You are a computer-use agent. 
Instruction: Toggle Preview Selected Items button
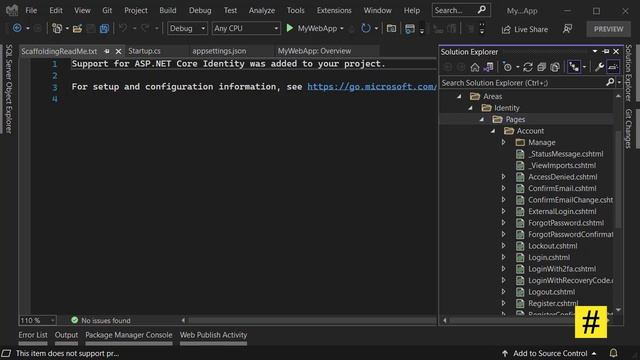pos(613,67)
